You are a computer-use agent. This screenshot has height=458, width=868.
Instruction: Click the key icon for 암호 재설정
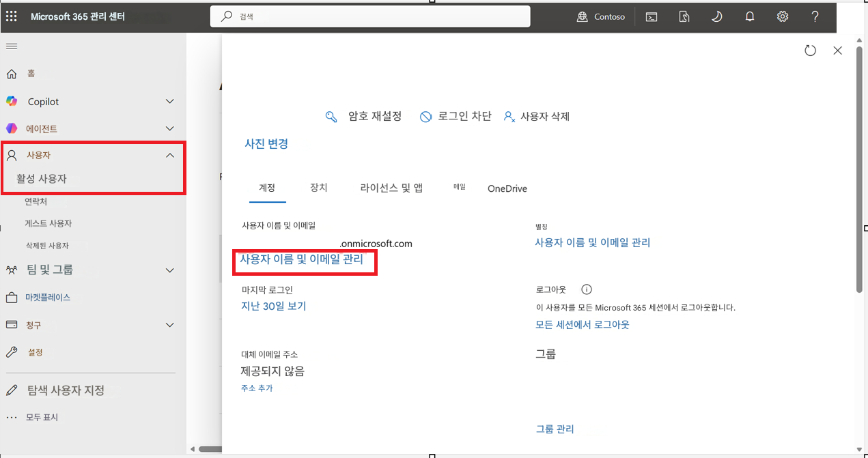(331, 117)
